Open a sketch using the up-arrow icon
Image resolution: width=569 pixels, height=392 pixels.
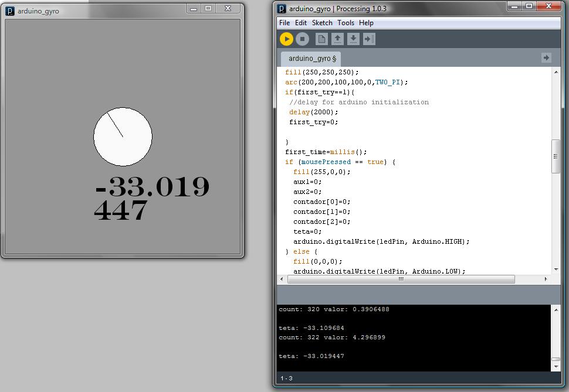pos(337,39)
